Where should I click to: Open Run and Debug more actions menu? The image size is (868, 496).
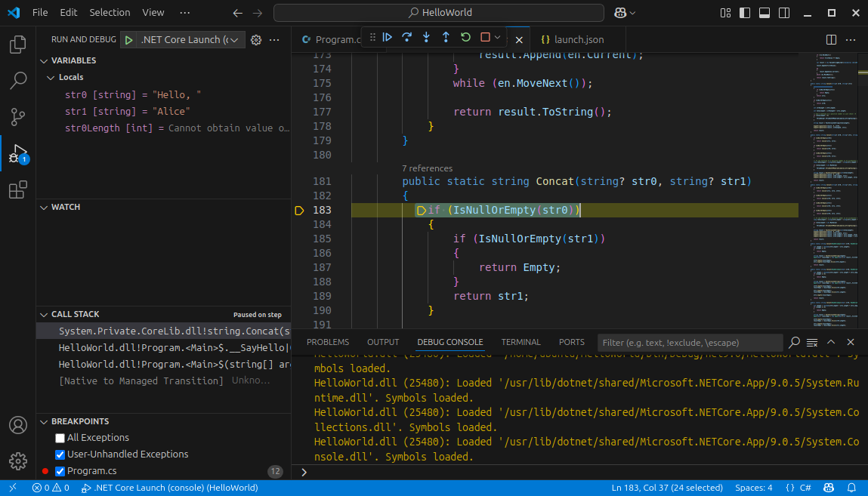(274, 40)
